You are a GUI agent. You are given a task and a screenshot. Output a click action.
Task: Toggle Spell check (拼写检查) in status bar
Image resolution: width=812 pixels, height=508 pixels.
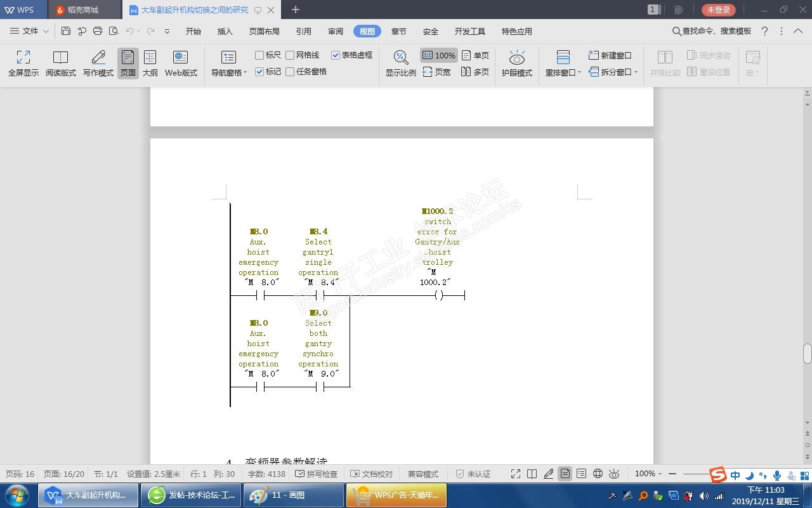click(317, 474)
